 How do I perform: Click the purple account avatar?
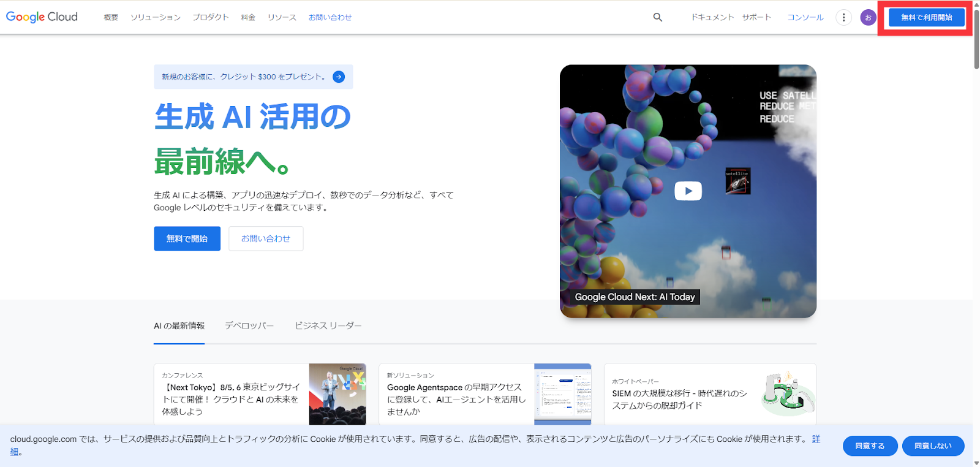tap(868, 17)
